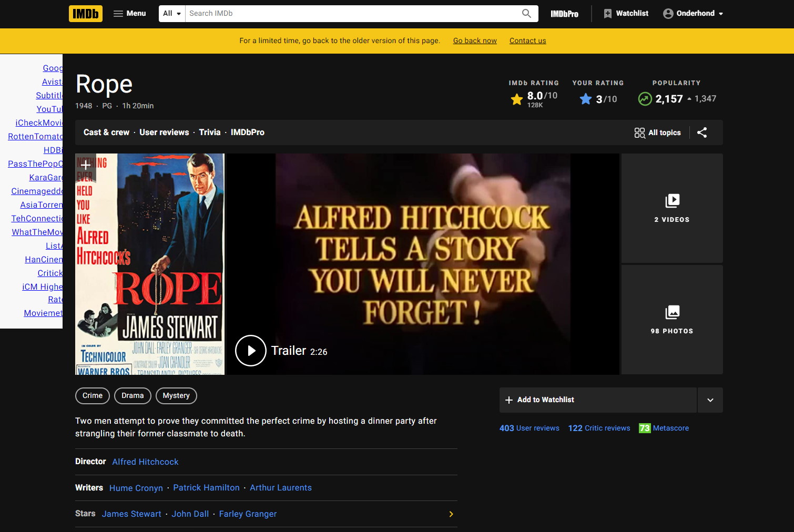Select the Crime genre chip
Viewport: 794px width, 532px height.
[93, 396]
